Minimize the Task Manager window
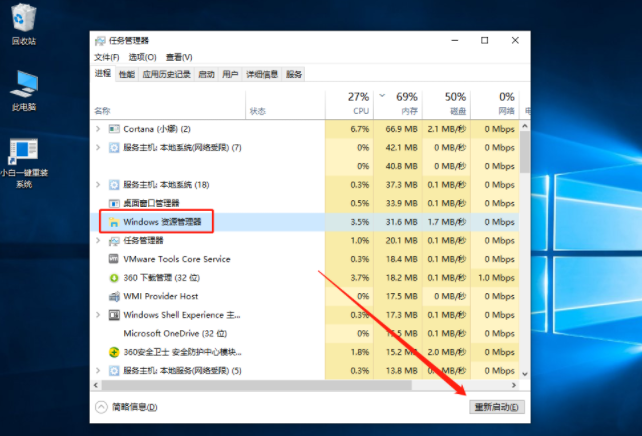The image size is (642, 436). 454,40
